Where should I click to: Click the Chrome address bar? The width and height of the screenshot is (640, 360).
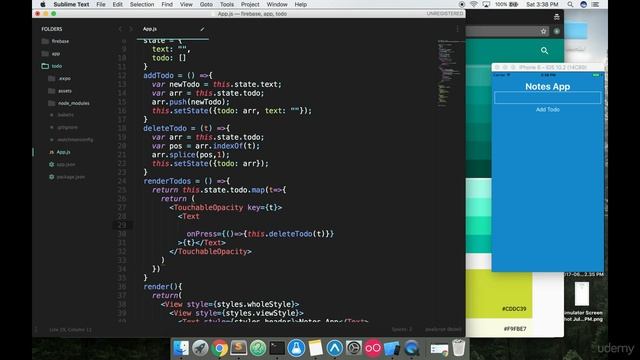tap(502, 31)
